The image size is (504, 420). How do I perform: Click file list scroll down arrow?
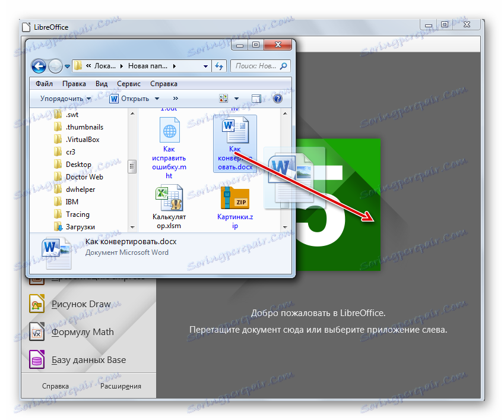pyautogui.click(x=285, y=227)
